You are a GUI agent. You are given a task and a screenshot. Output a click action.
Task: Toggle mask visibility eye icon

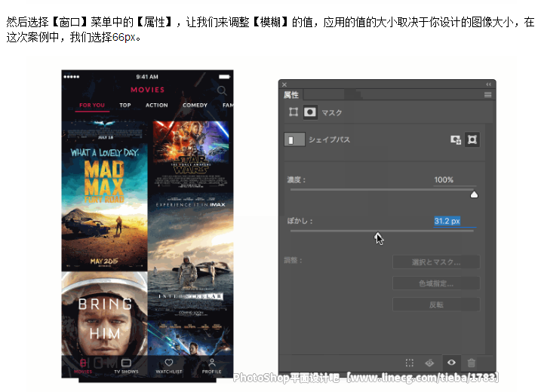(451, 363)
